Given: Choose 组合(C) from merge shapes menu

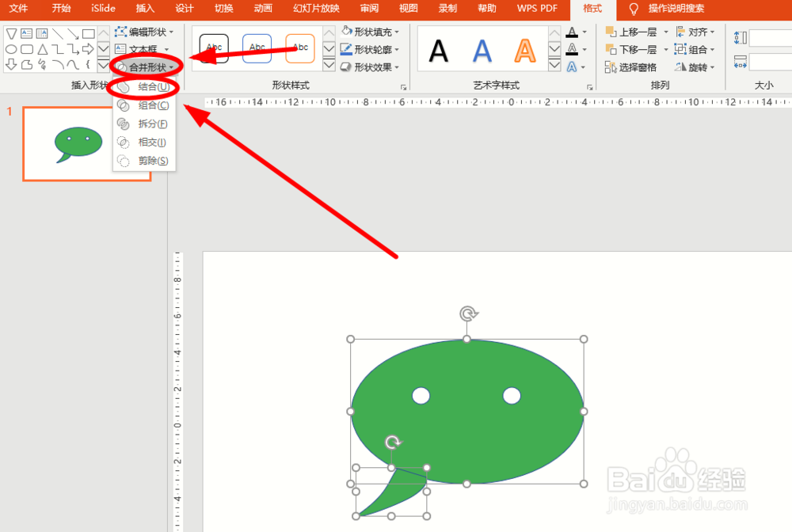Looking at the screenshot, I should click(x=144, y=105).
